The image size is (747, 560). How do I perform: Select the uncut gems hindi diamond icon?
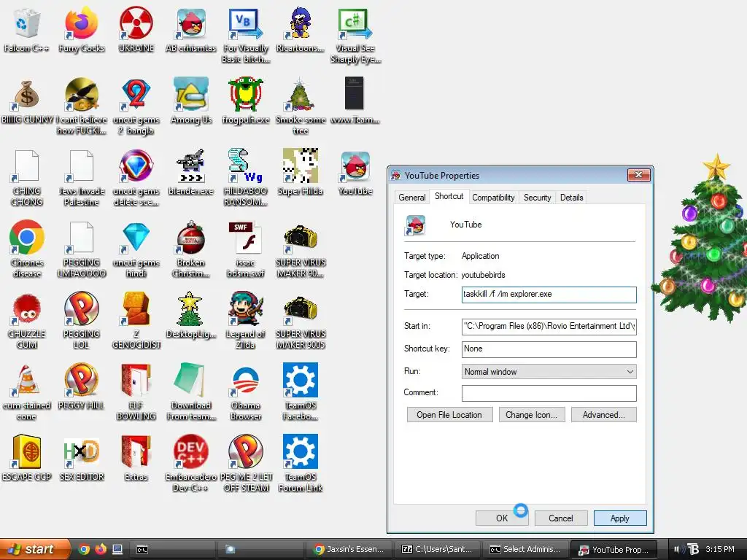pyautogui.click(x=136, y=237)
